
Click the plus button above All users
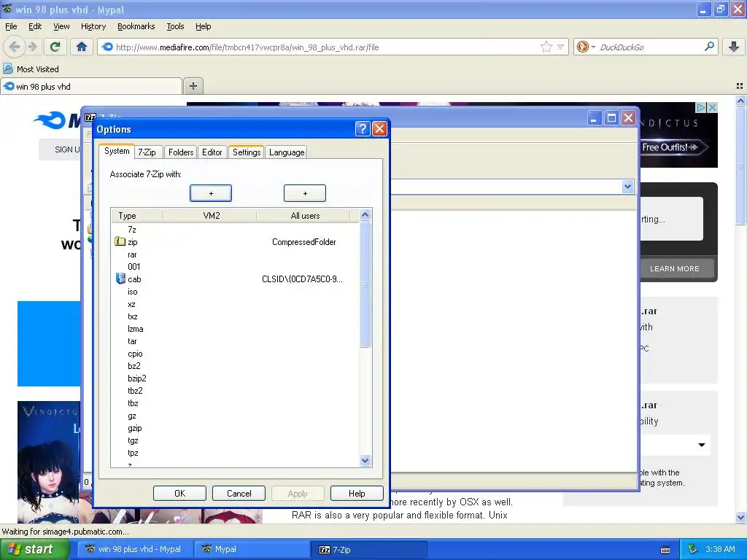[305, 193]
